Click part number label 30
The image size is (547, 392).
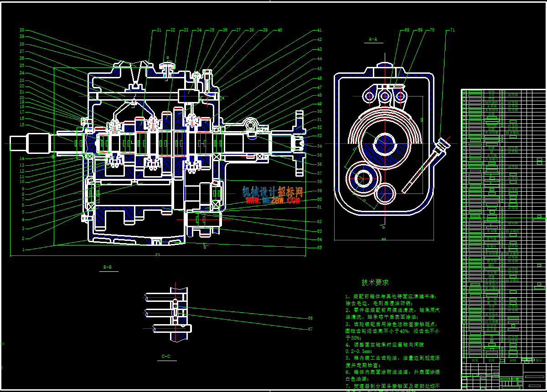pyautogui.click(x=21, y=30)
